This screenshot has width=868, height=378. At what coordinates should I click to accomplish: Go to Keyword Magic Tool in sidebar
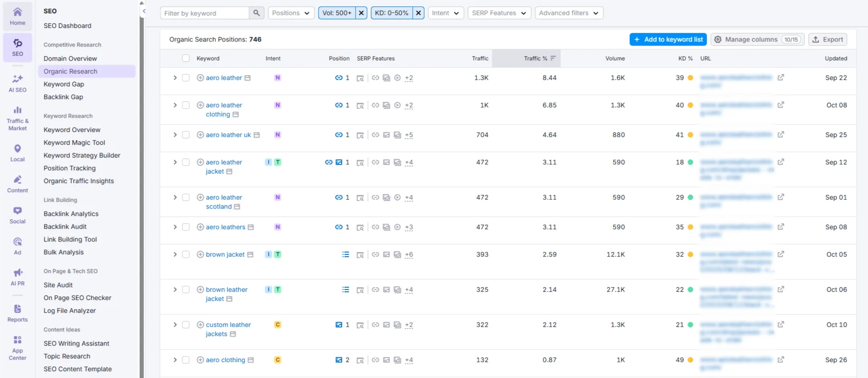tap(74, 142)
